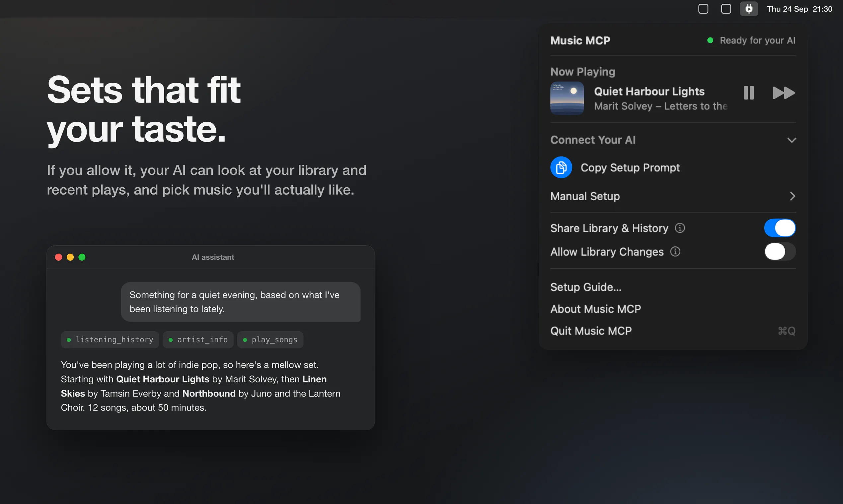Click the green Ready status dot

(710, 40)
